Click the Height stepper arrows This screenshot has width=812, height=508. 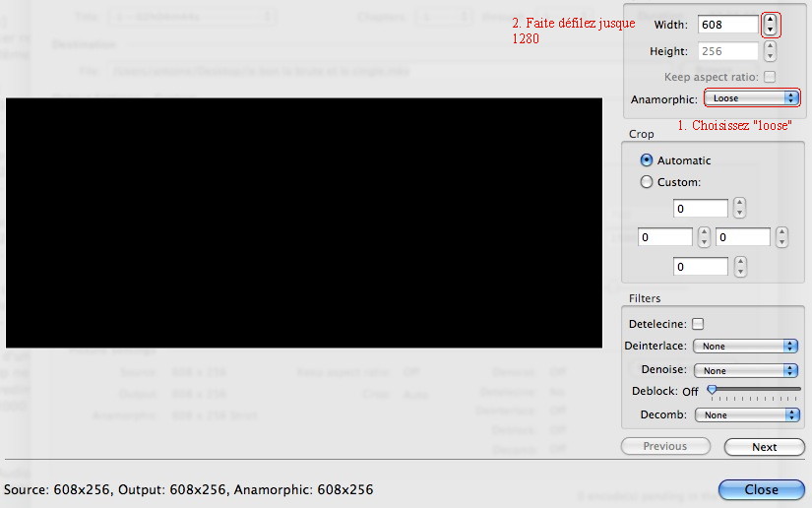tap(770, 51)
